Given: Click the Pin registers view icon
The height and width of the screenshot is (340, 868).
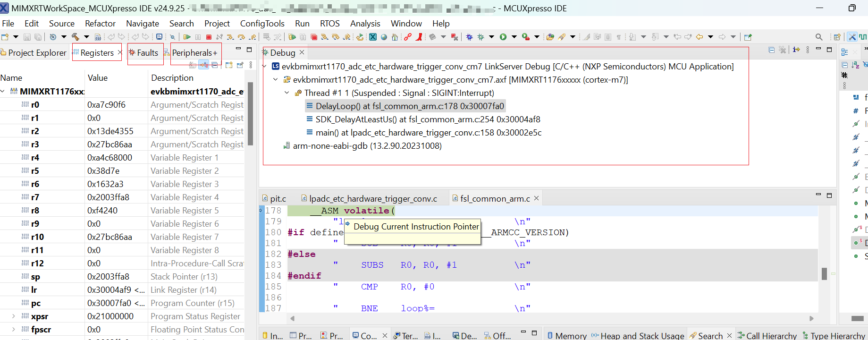Looking at the screenshot, I should pos(240,65).
